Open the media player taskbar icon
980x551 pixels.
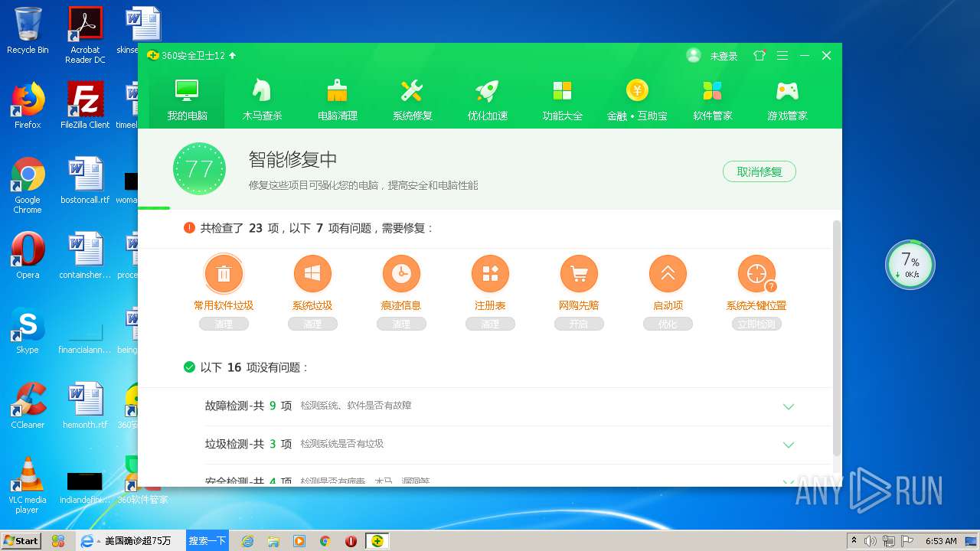pos(299,541)
